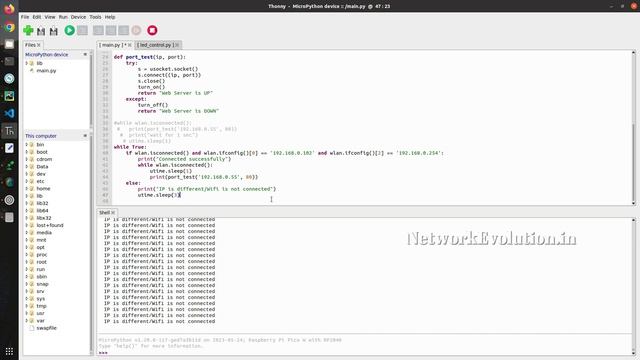Open Firefox from the dock
The image size is (640, 360).
(x=9, y=9)
